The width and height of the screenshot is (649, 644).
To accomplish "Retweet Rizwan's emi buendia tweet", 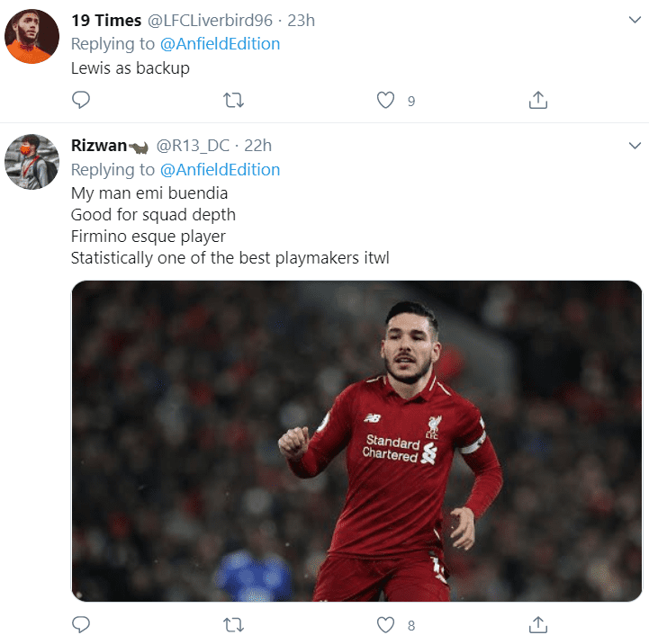I will (x=233, y=624).
